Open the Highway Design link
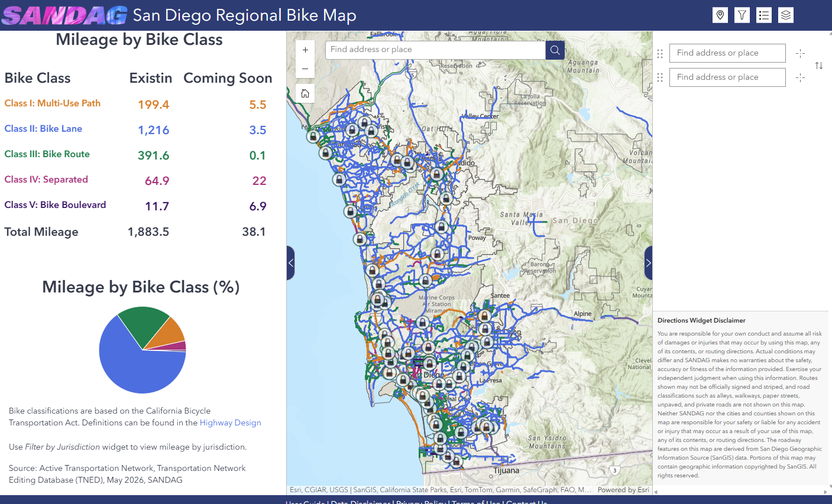 (x=231, y=422)
